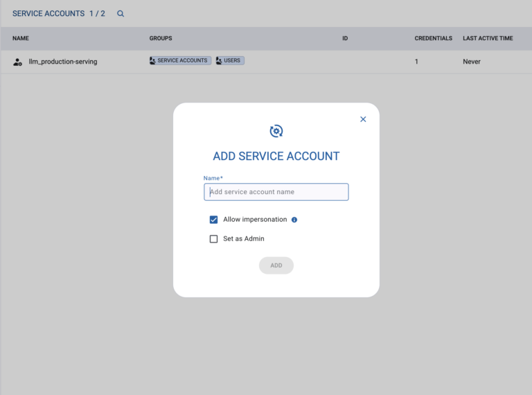
Task: Click the info icon next to Allow impersonation
Action: [x=294, y=220]
